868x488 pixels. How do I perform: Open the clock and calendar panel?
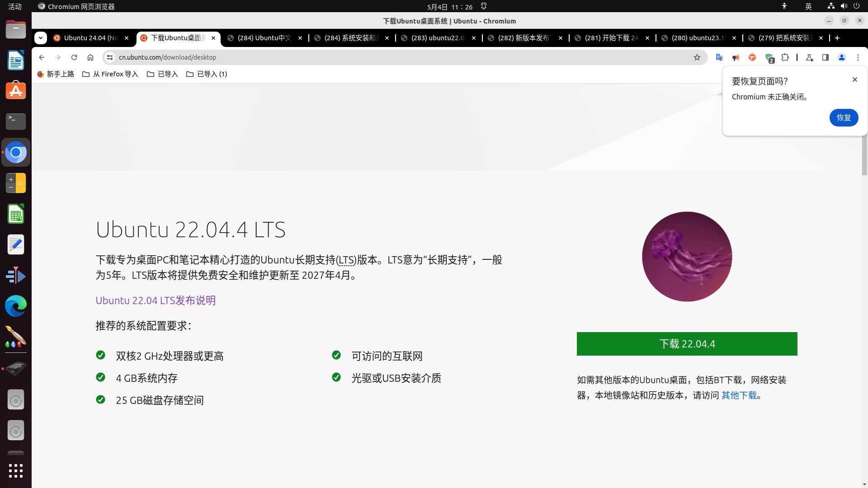coord(450,7)
